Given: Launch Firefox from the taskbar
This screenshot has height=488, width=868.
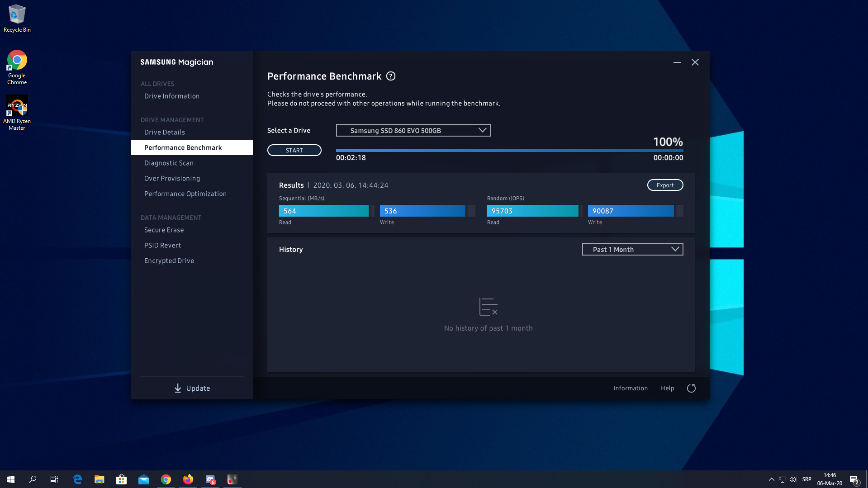Looking at the screenshot, I should click(188, 479).
